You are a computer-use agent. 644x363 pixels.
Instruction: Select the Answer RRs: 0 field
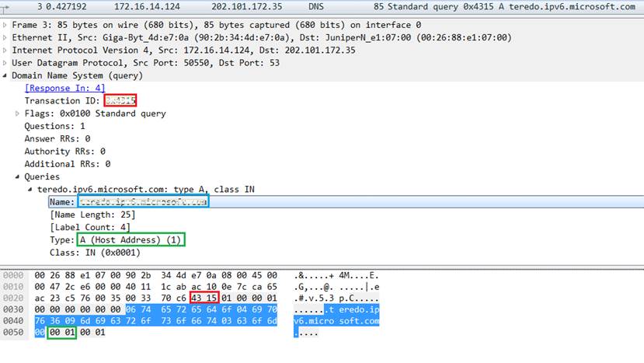point(57,138)
